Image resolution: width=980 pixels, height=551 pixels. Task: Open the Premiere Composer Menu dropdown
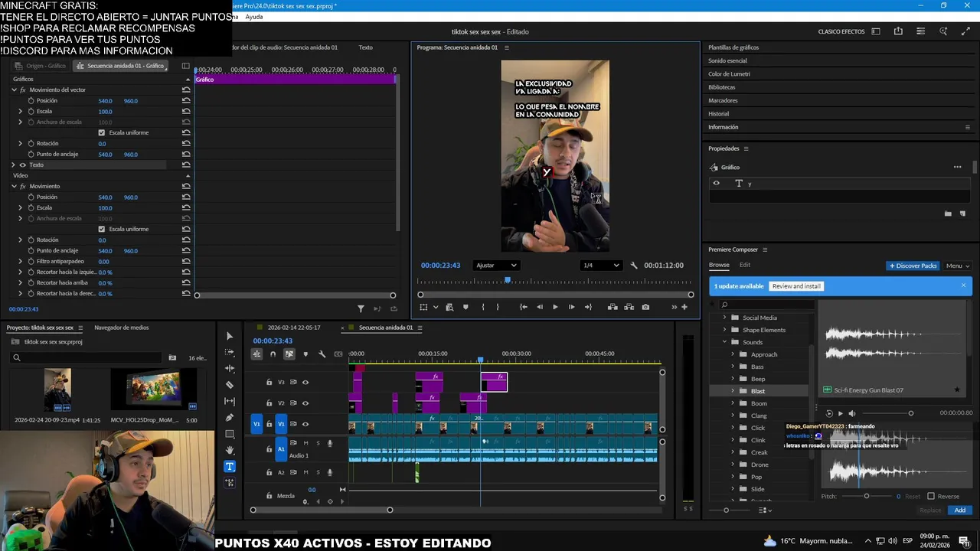[x=958, y=266]
